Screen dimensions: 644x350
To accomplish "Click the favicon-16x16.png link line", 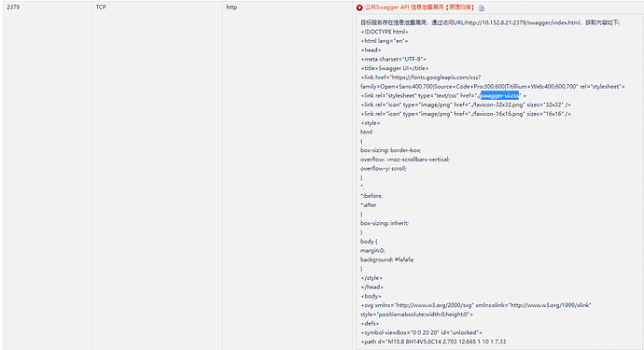I will click(466, 114).
